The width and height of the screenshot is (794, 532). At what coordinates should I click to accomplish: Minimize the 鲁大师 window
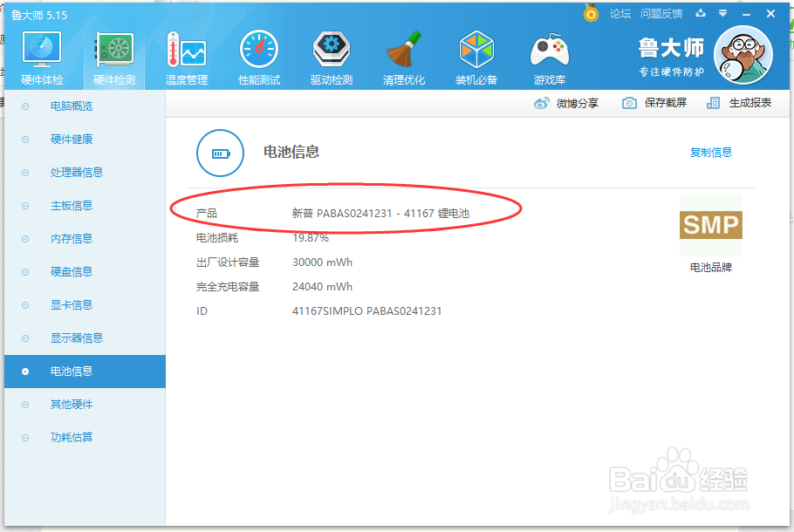746,14
